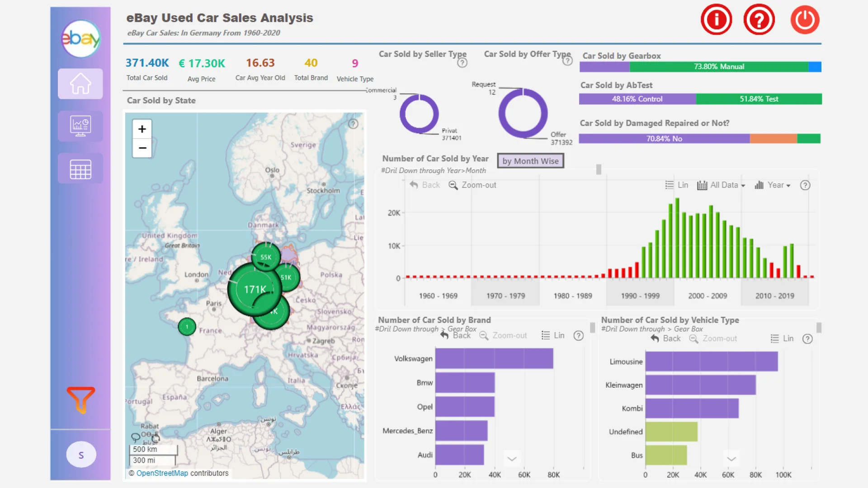Open help icon for Seller Type chart
Screen dimensions: 868x488
point(462,63)
